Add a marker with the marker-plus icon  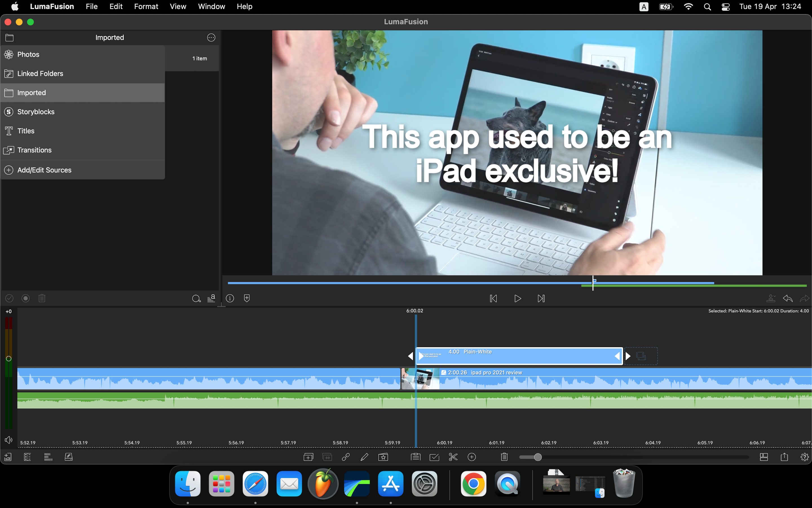247,298
